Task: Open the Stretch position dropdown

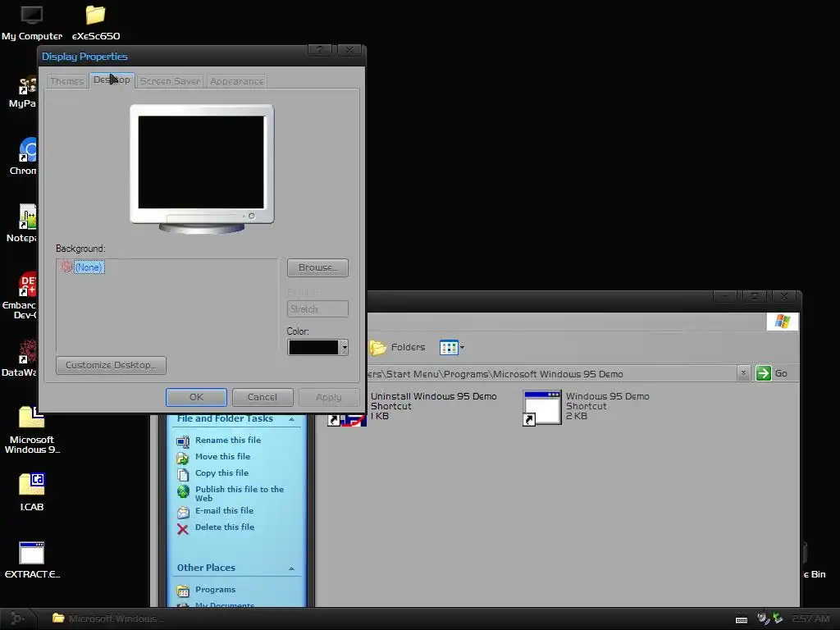Action: point(317,309)
